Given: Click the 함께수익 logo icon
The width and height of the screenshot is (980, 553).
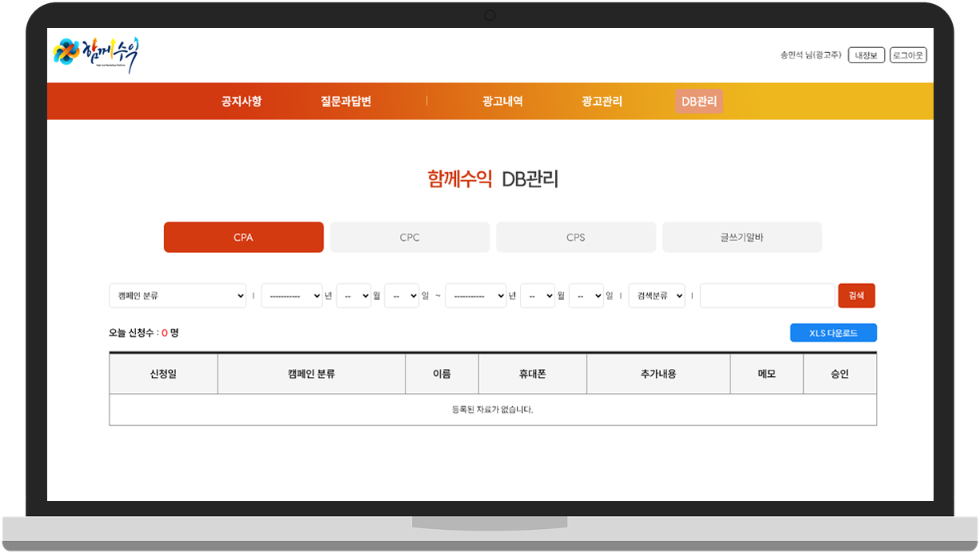Looking at the screenshot, I should click(x=96, y=55).
